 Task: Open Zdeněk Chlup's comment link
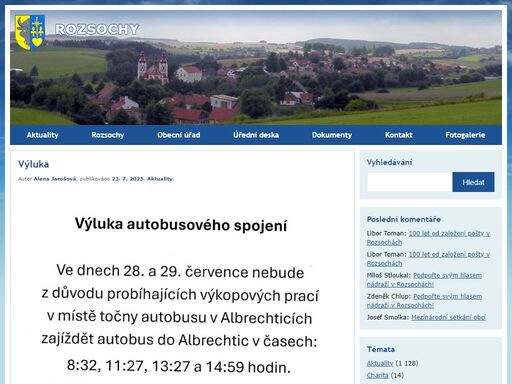coord(424,301)
